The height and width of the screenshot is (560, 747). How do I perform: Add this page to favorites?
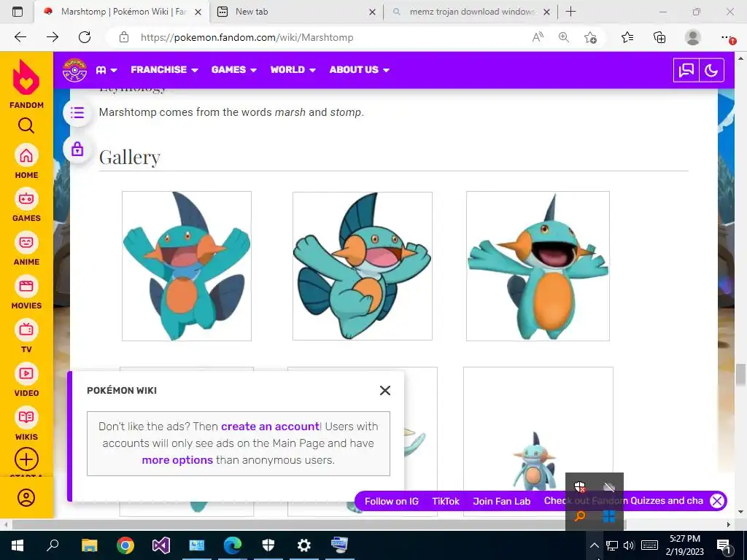pos(590,37)
